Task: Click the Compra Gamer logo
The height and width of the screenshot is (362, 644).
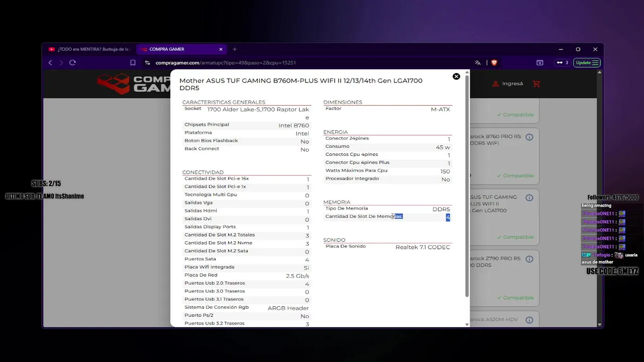Action: (134, 84)
